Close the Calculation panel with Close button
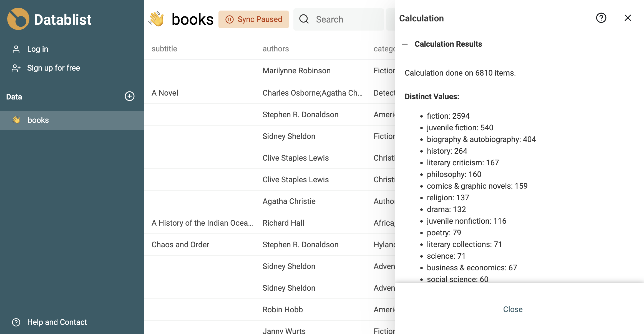 pyautogui.click(x=513, y=309)
